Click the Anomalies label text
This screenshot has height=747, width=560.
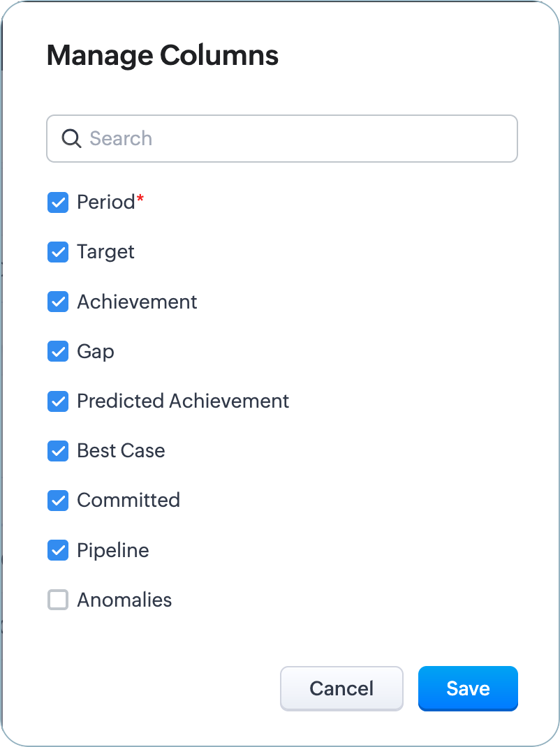124,600
